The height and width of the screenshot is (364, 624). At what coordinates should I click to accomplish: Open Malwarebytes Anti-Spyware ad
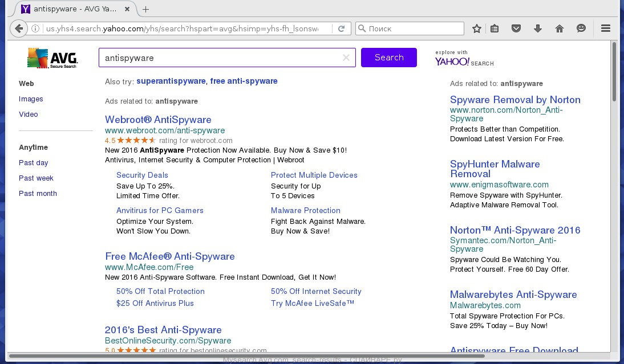(513, 295)
